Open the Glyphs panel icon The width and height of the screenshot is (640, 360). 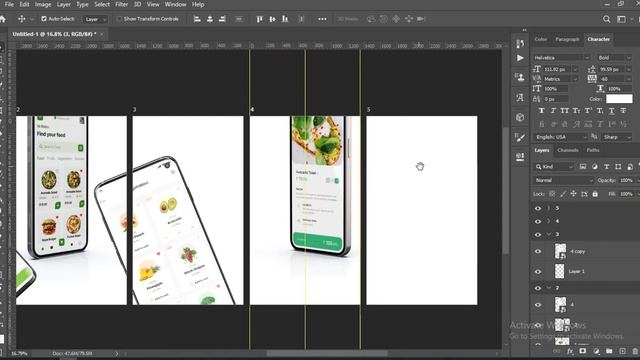(x=520, y=97)
